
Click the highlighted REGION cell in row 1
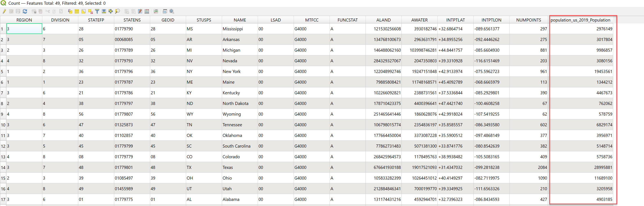(x=24, y=29)
